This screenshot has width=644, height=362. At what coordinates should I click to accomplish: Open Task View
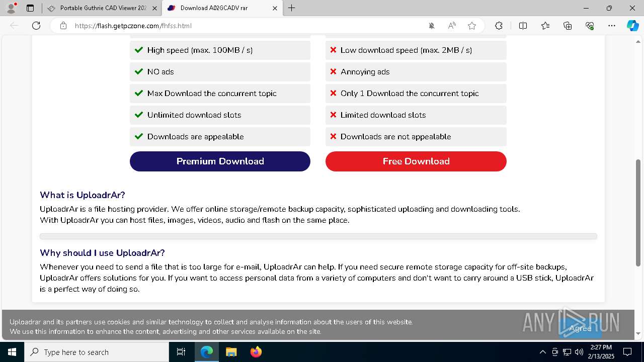pos(182,352)
